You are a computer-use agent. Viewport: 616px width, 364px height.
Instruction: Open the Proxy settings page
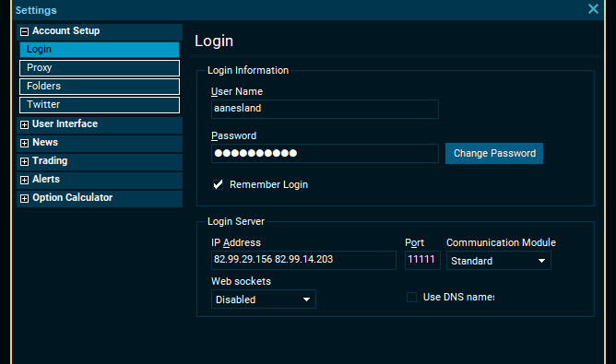[x=100, y=68]
